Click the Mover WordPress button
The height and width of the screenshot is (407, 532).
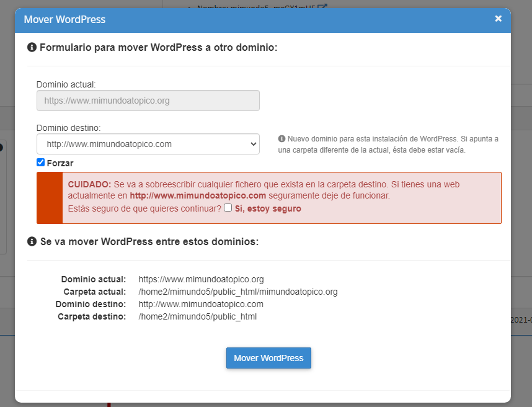tap(268, 358)
